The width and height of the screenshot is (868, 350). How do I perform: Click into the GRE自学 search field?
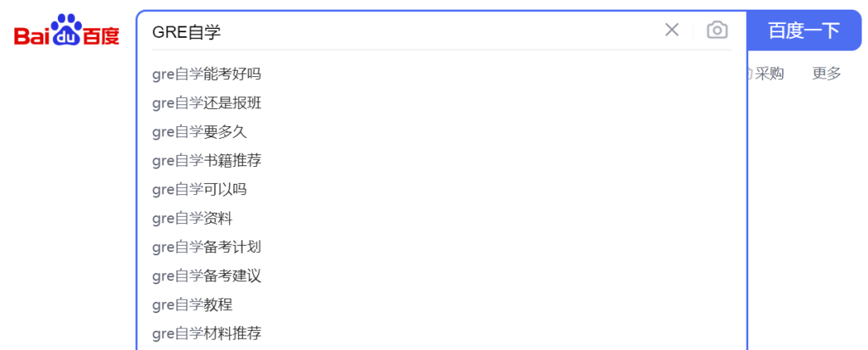coord(404,31)
